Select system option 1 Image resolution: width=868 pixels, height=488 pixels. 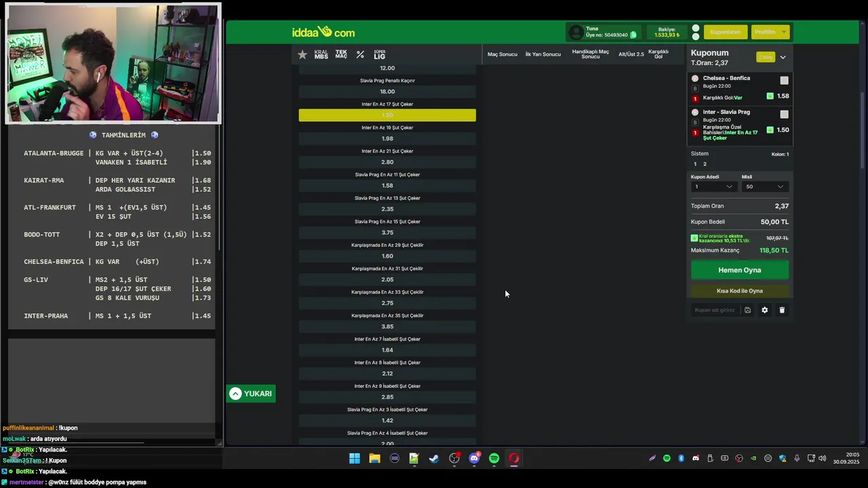tap(694, 164)
